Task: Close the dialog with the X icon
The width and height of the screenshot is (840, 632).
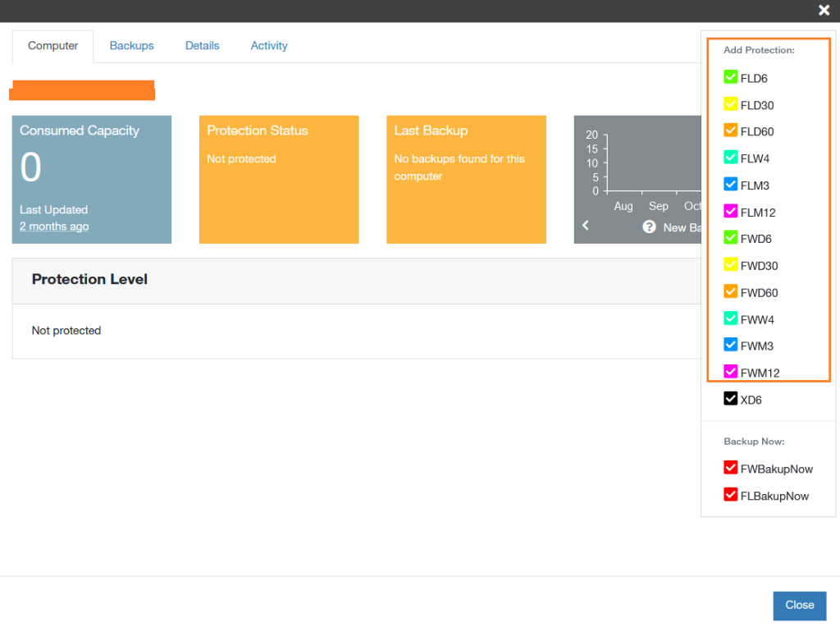Action: point(824,10)
